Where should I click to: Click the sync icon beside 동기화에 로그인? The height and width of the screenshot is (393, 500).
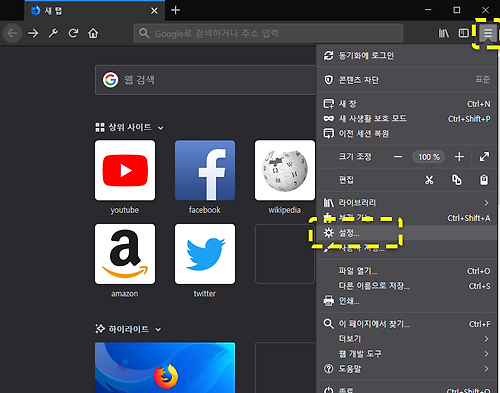[328, 55]
